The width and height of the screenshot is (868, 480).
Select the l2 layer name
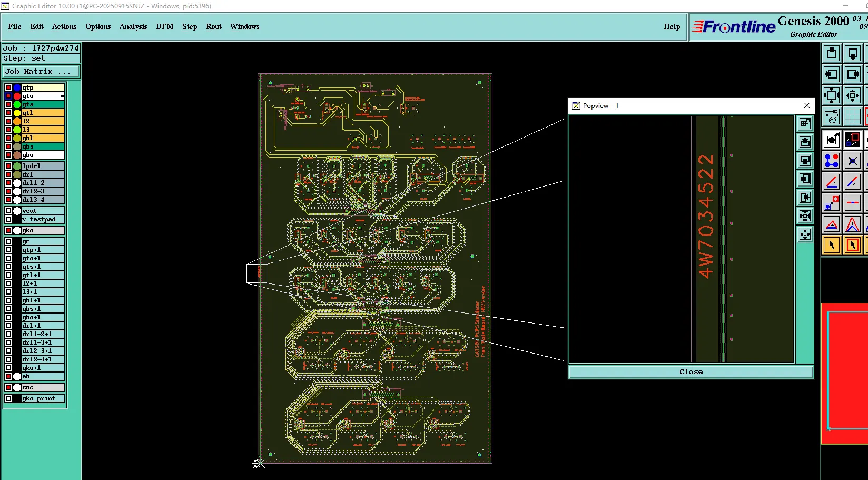click(43, 121)
